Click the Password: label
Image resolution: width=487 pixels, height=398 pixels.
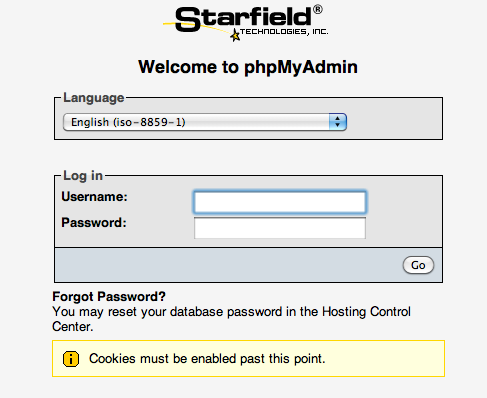(x=94, y=223)
